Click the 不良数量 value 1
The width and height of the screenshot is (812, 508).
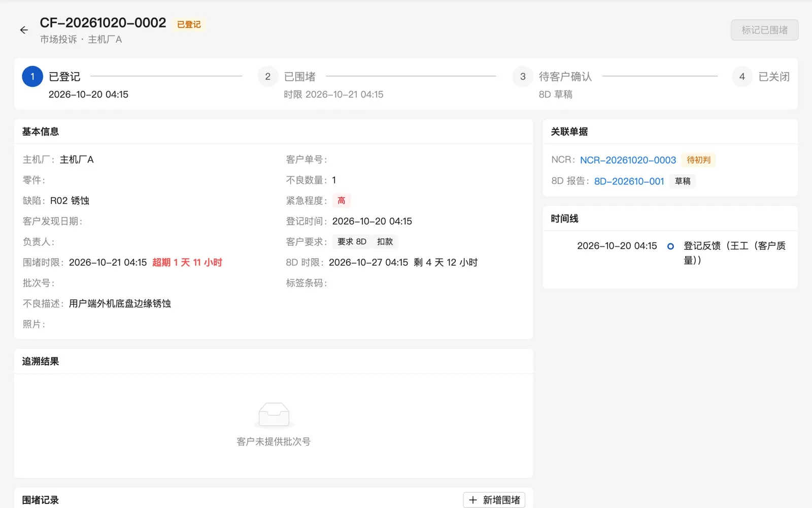334,180
